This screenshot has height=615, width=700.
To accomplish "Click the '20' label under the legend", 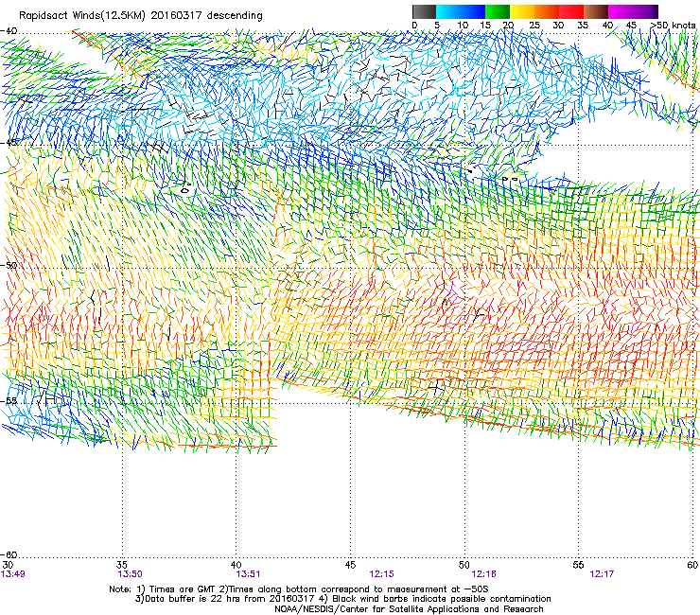I will 508,26.
